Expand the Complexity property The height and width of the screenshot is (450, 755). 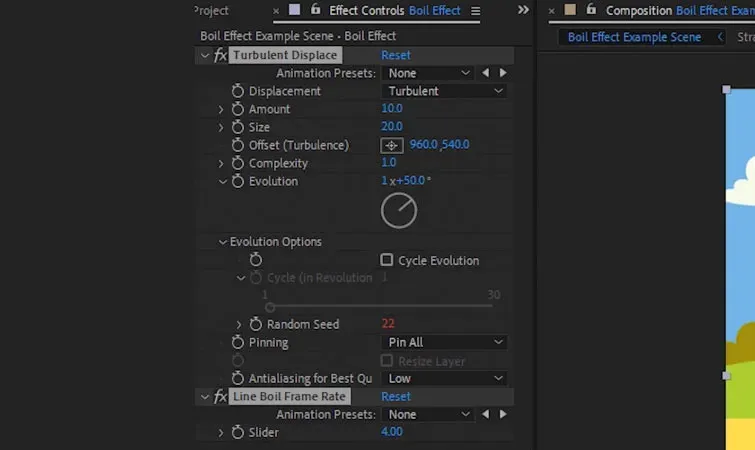coord(221,163)
